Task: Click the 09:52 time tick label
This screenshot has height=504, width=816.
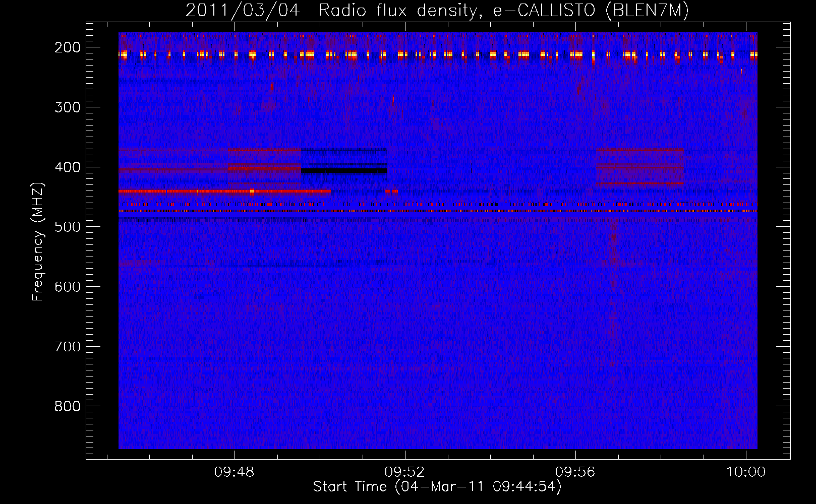Action: (405, 472)
